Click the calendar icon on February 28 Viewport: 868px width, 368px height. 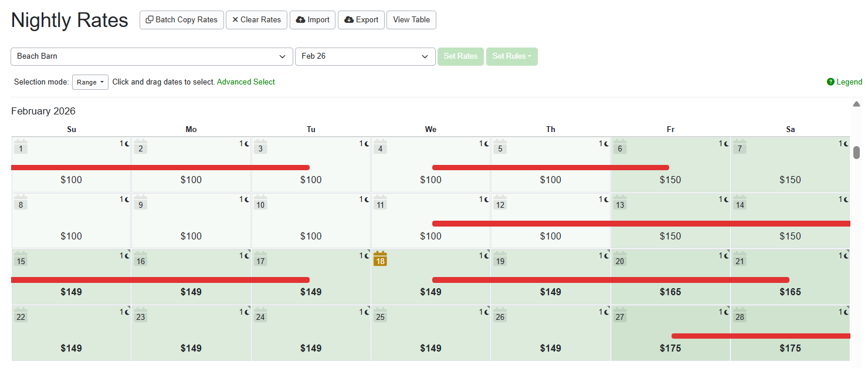(x=739, y=316)
